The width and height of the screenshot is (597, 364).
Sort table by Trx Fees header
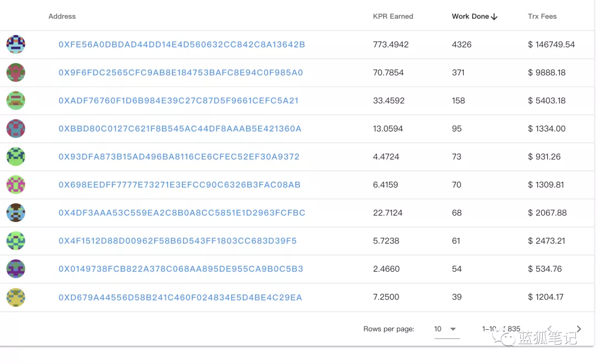[542, 17]
